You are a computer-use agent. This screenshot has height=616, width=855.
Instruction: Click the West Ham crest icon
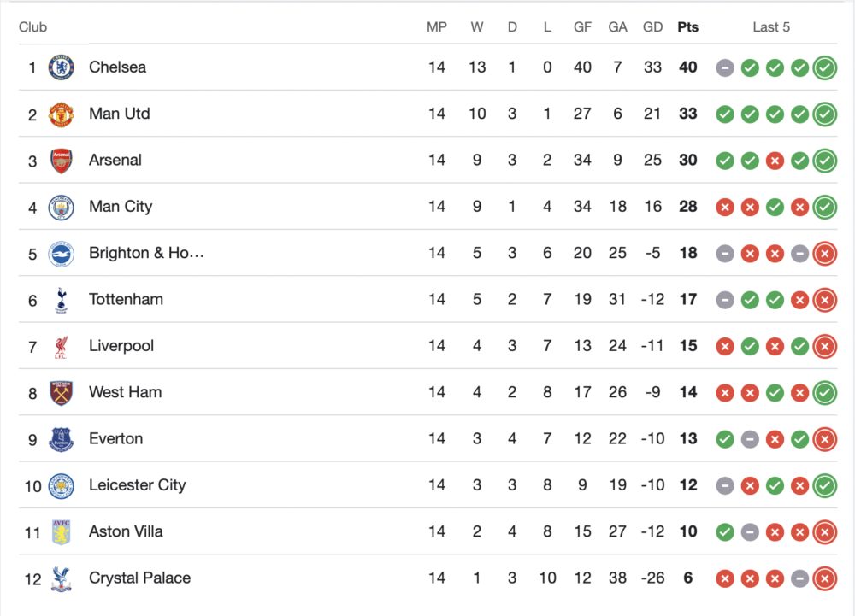pyautogui.click(x=61, y=393)
